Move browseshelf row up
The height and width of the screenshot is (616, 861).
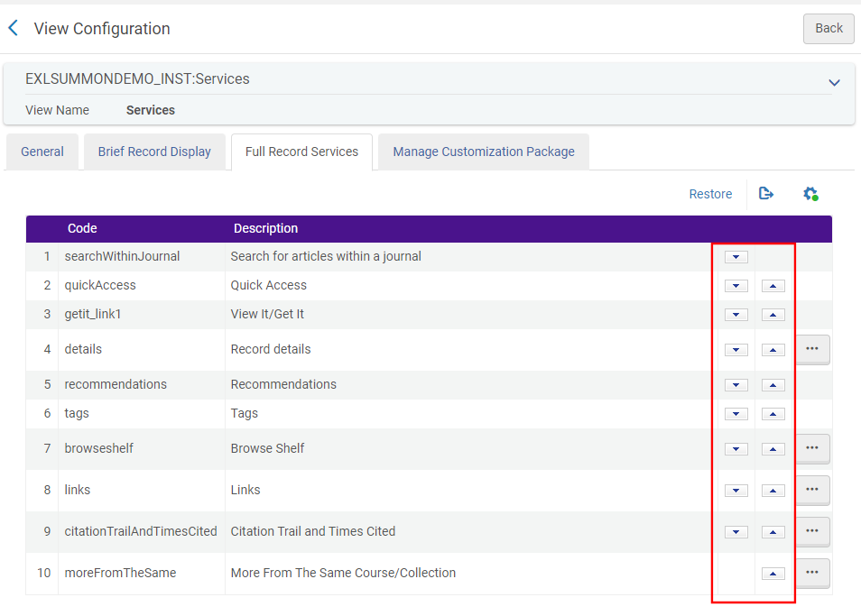click(x=773, y=449)
